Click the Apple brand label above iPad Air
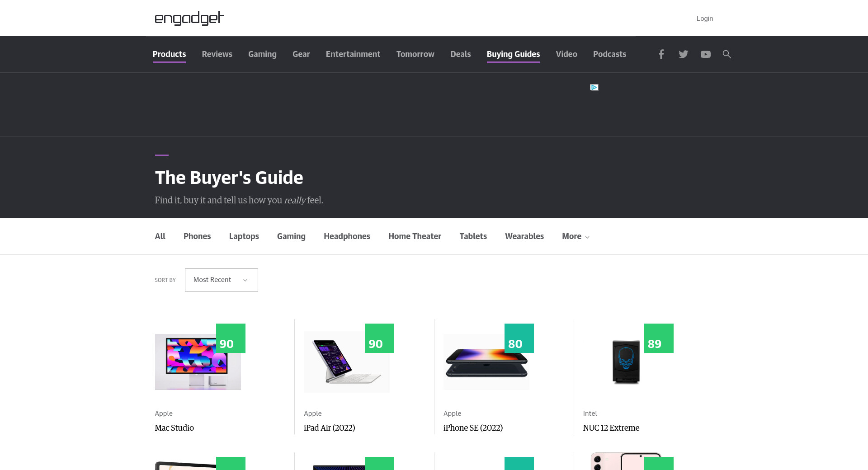The width and height of the screenshot is (868, 470). [313, 414]
